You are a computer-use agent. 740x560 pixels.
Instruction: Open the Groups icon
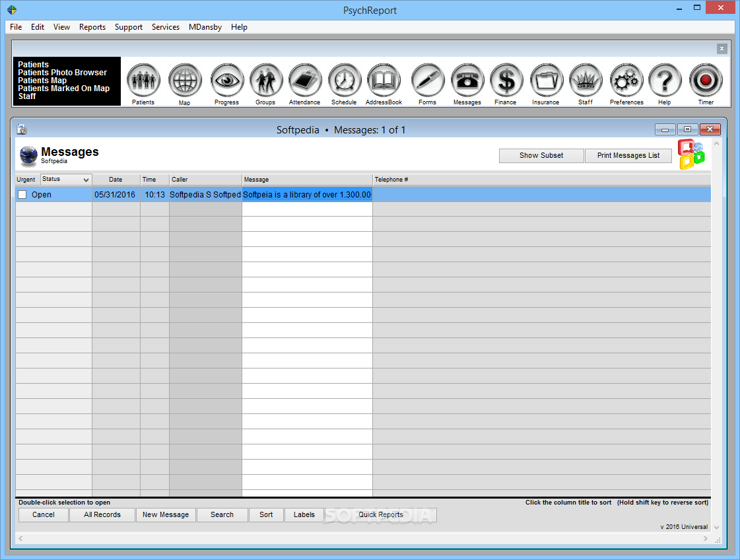[266, 80]
